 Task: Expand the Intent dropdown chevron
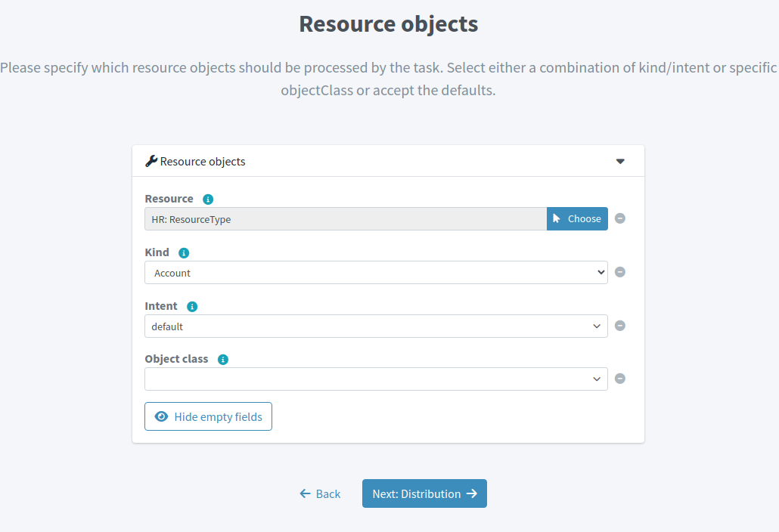[597, 326]
